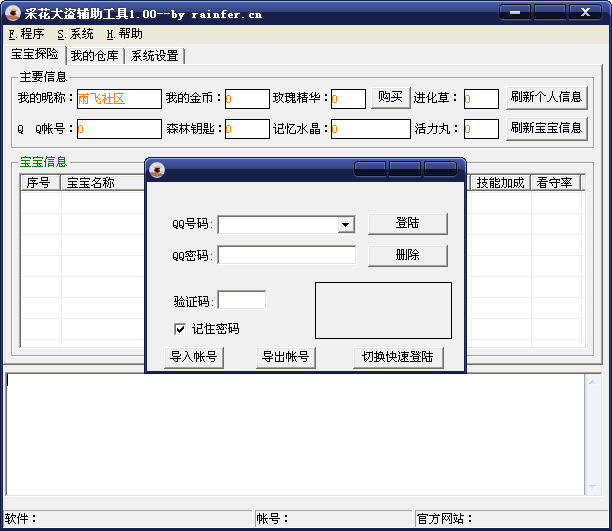Open the QQ号码 dropdown list
Image resolution: width=612 pixels, height=531 pixels.
(x=345, y=225)
